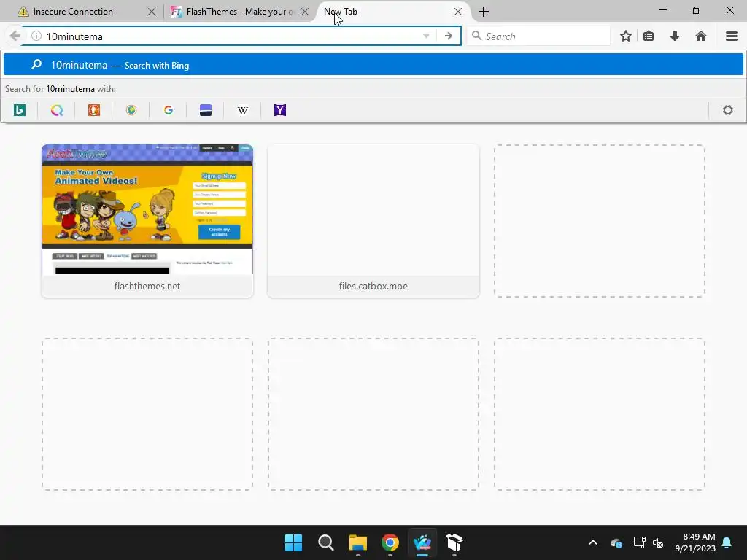
Task: Show site information icon in address bar
Action: (36, 36)
